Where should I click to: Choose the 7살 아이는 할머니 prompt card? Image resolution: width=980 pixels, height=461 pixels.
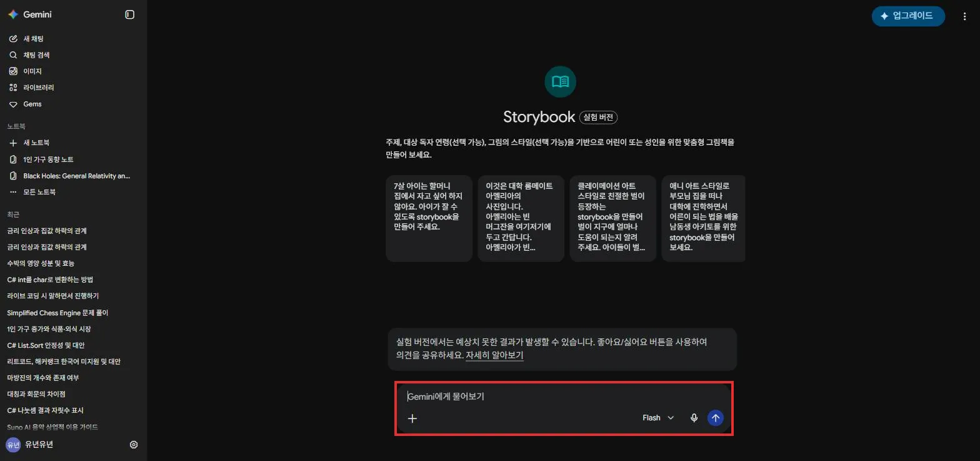pyautogui.click(x=429, y=218)
